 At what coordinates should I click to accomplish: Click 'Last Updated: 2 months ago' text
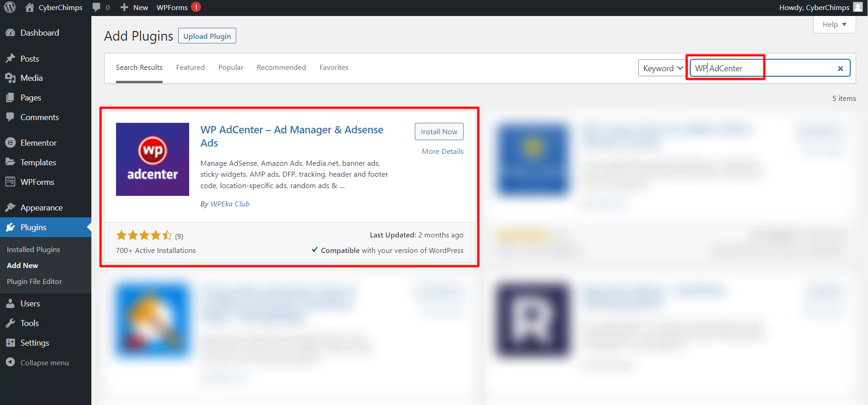[x=417, y=235]
